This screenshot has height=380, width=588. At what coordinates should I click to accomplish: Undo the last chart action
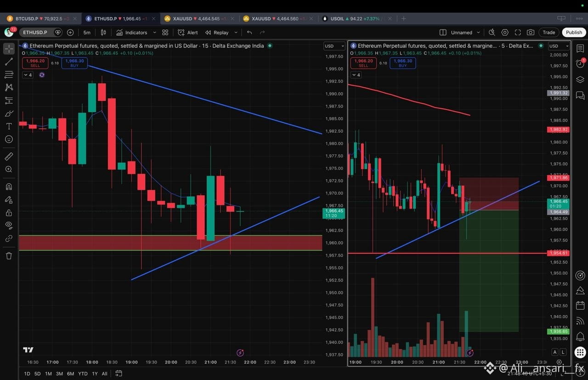tap(249, 33)
